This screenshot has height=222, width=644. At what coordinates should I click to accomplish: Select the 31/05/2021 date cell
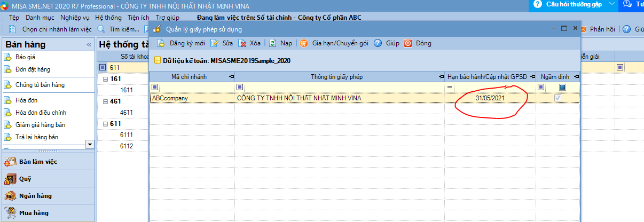[x=490, y=98]
